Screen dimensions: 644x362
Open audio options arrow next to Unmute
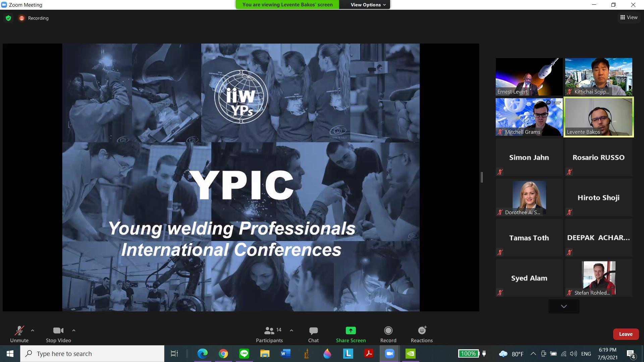click(x=33, y=330)
